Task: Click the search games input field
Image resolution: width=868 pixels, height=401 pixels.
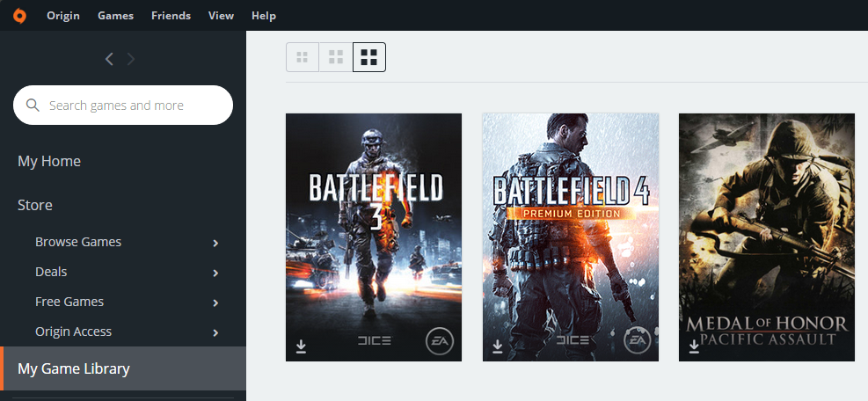Action: [x=132, y=106]
